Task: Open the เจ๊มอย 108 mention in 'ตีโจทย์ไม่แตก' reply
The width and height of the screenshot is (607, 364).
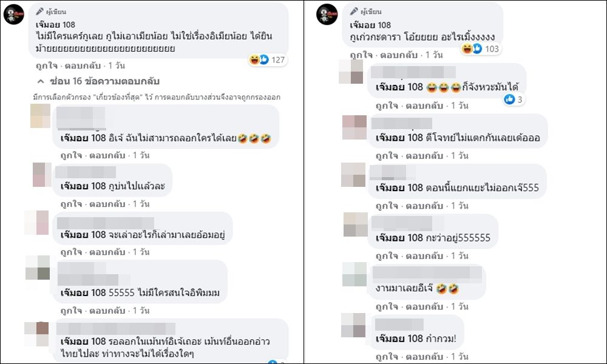Action: pyautogui.click(x=399, y=137)
